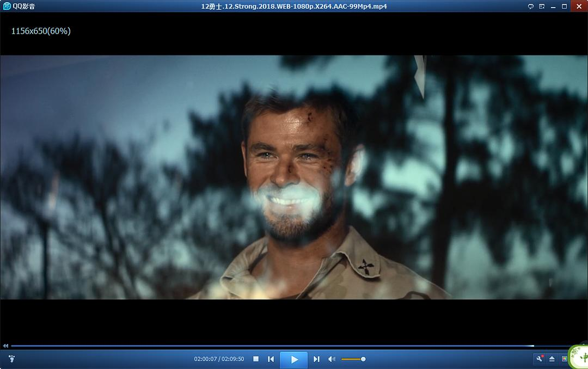The image size is (588, 369).
Task: Open the QQ影音 main menu logo
Action: [19, 6]
